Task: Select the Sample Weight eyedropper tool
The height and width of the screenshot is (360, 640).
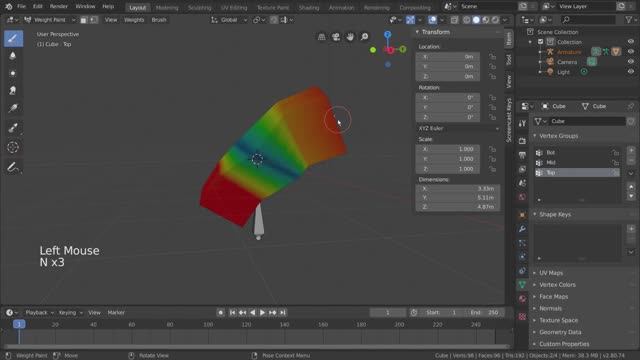Action: click(13, 128)
